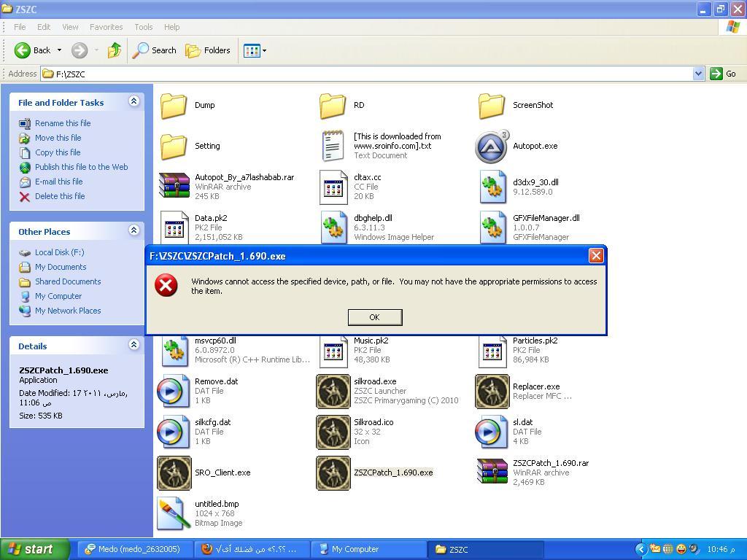This screenshot has width=747, height=560.
Task: Click Publish this file to the Web
Action: click(82, 167)
